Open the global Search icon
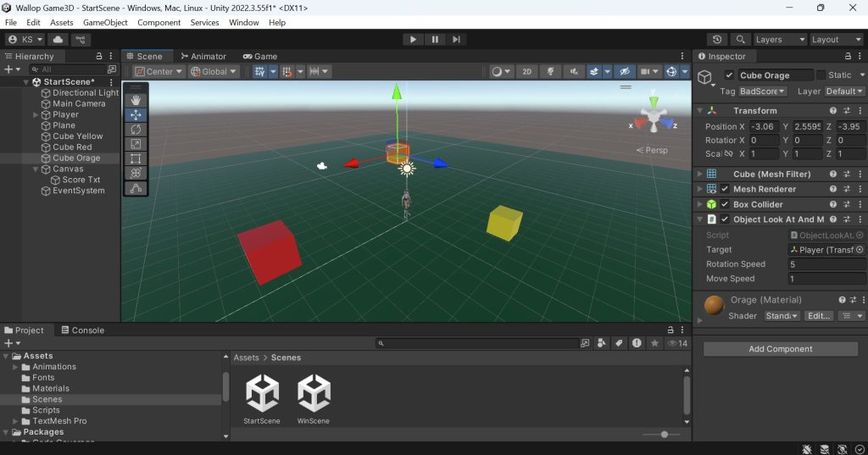The height and width of the screenshot is (455, 868). click(740, 39)
